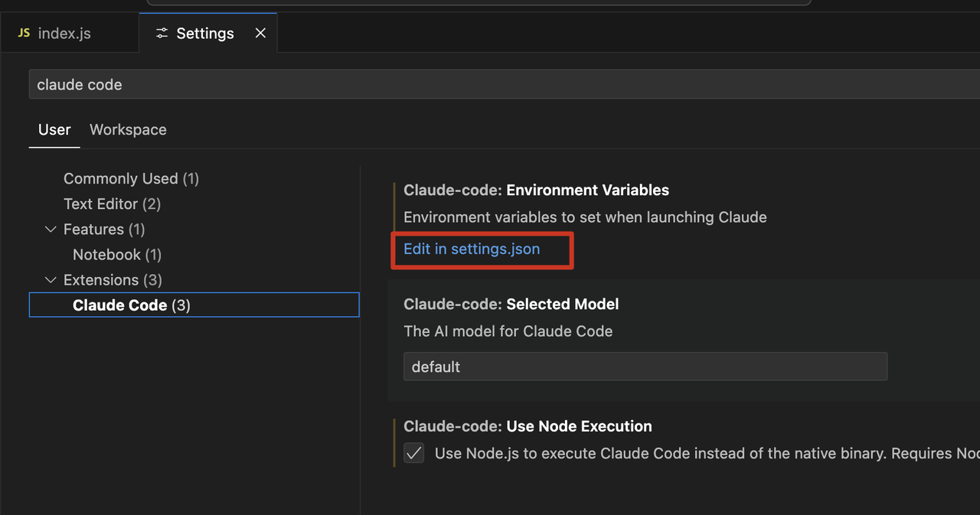Screen dimensions: 980x515
Task: Open 'Edit in settings.json' link
Action: tap(472, 249)
